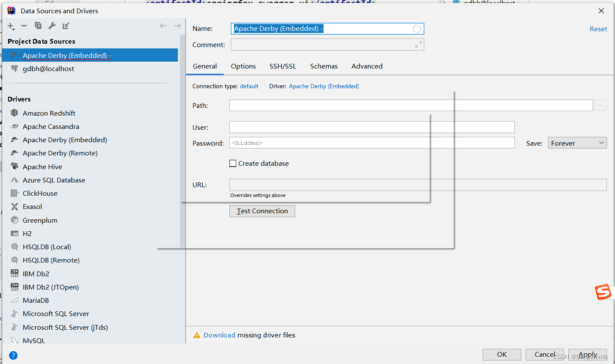Go back with the left arrow

(x=163, y=26)
